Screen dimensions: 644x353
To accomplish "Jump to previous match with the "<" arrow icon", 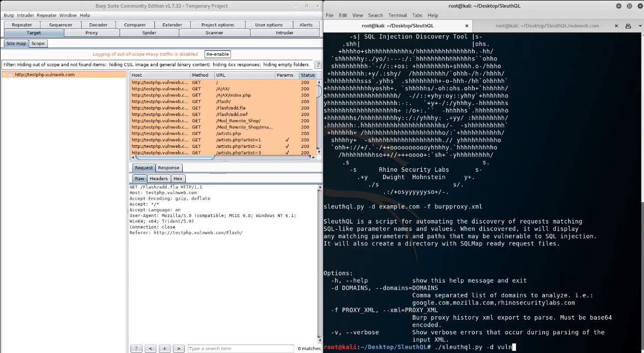I will coord(150,349).
